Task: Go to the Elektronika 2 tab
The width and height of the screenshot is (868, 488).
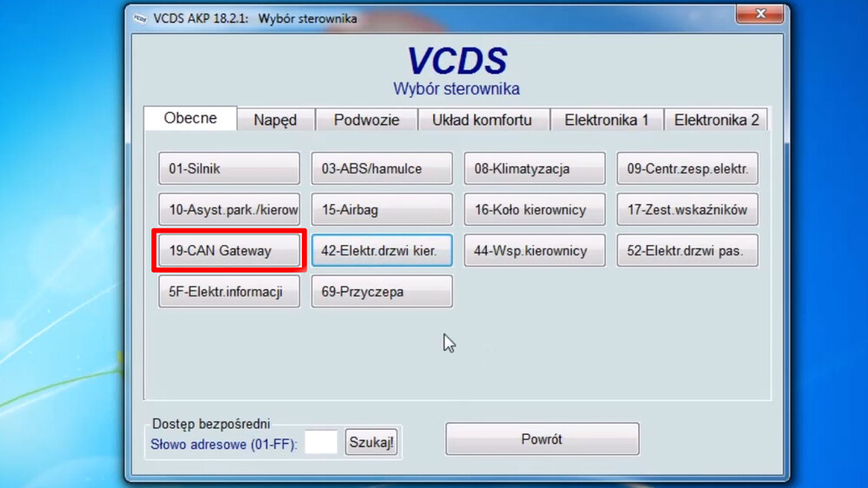Action: [716, 120]
